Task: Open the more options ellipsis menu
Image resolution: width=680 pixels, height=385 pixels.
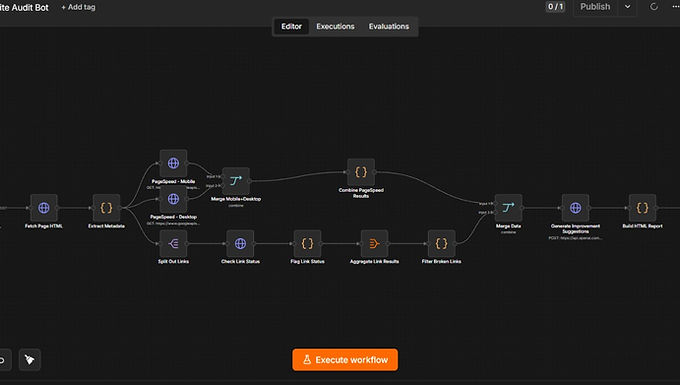Action: point(676,7)
